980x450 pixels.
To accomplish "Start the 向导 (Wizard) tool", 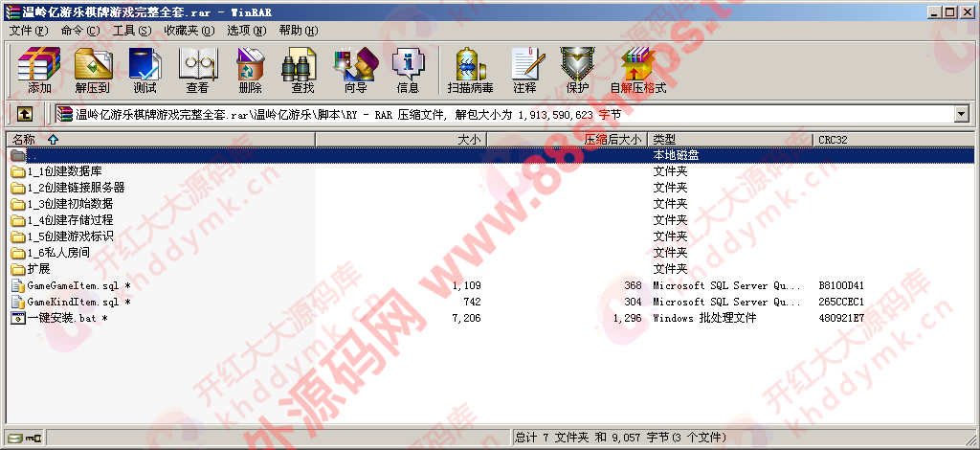I will point(355,71).
